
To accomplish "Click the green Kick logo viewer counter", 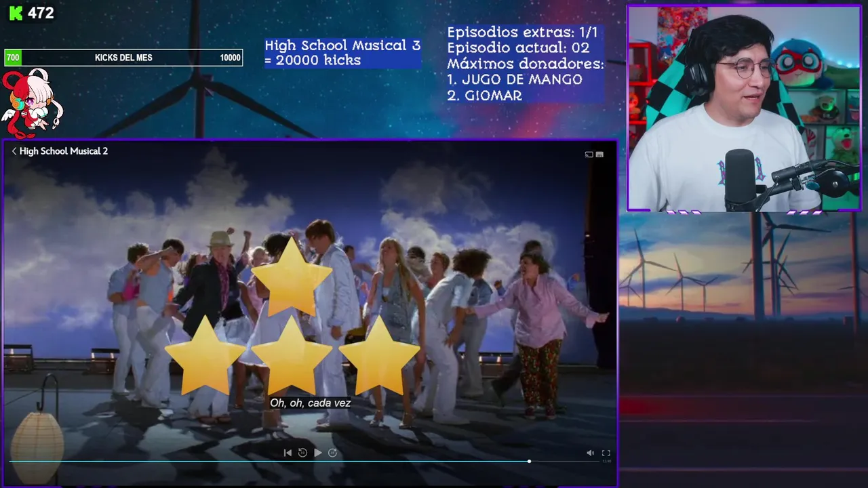I will click(x=31, y=13).
